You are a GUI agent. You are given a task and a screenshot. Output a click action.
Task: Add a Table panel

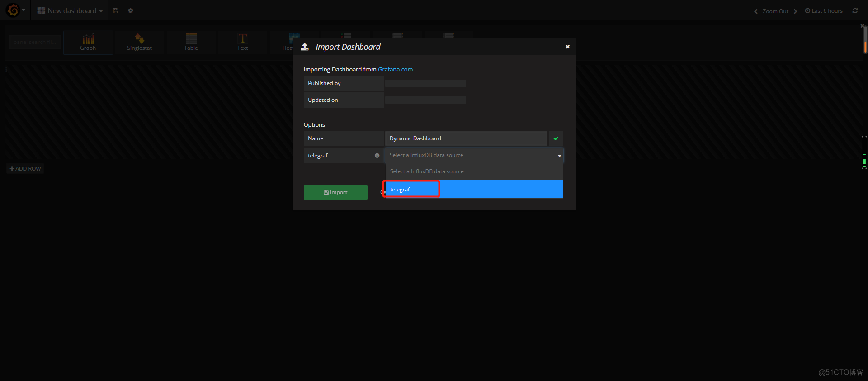click(x=191, y=43)
